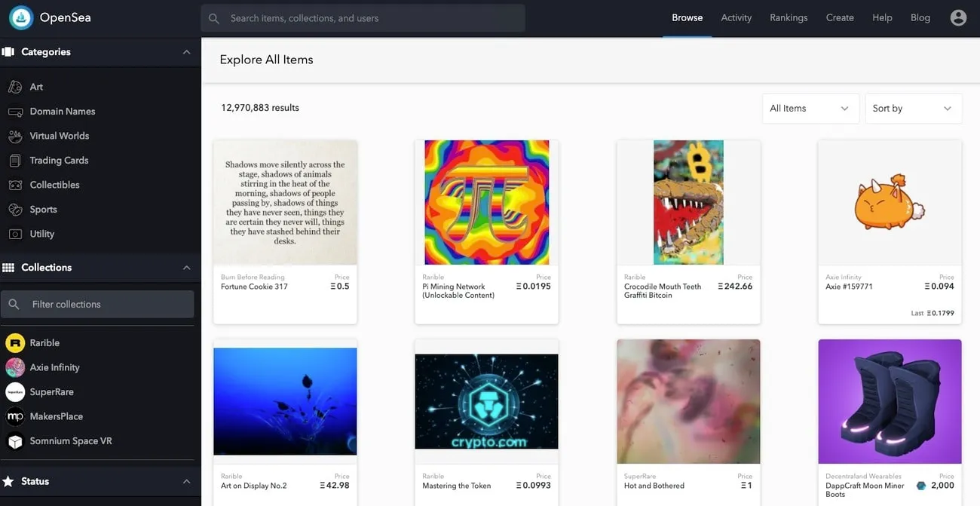The height and width of the screenshot is (506, 980).
Task: Click the Axie Infinity collection logo
Action: pos(15,367)
